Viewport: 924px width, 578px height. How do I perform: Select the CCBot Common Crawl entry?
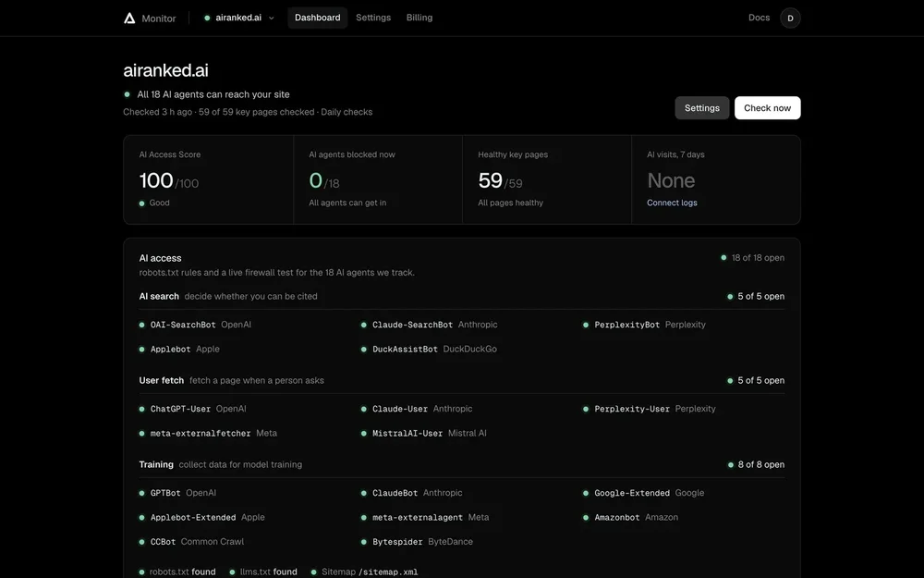[191, 542]
